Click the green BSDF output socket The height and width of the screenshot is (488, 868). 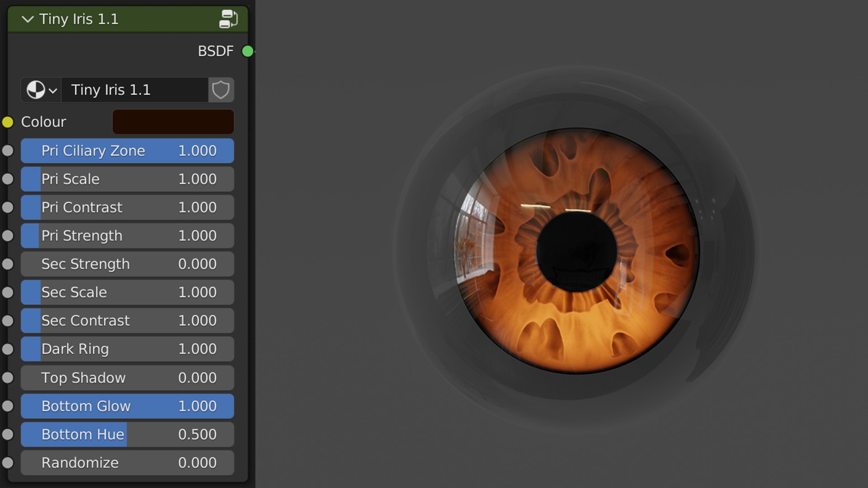click(247, 51)
